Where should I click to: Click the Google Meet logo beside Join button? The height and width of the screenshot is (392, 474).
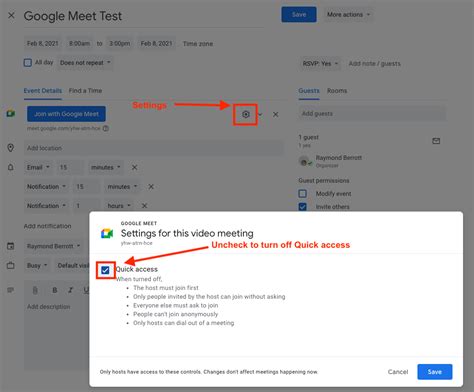[x=11, y=113]
